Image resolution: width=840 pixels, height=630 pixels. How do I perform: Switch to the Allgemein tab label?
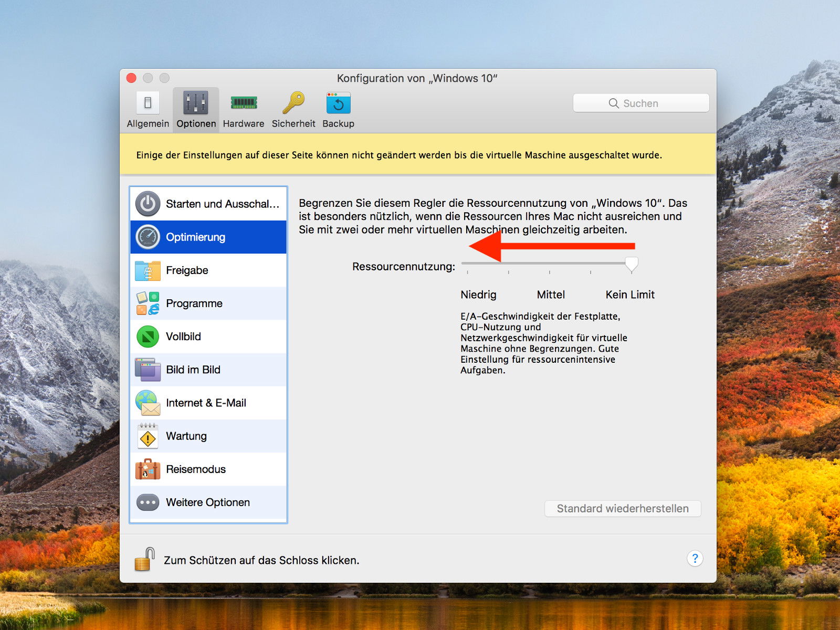coord(148,124)
